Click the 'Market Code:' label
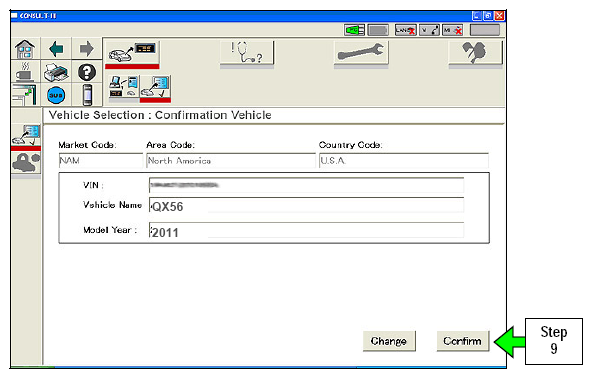 (x=88, y=145)
